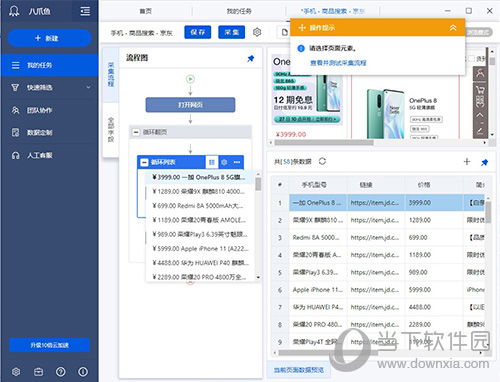Viewport: 500px width, 382px height.
Task: Open the 当前页面数据预览 tab
Action: click(299, 370)
